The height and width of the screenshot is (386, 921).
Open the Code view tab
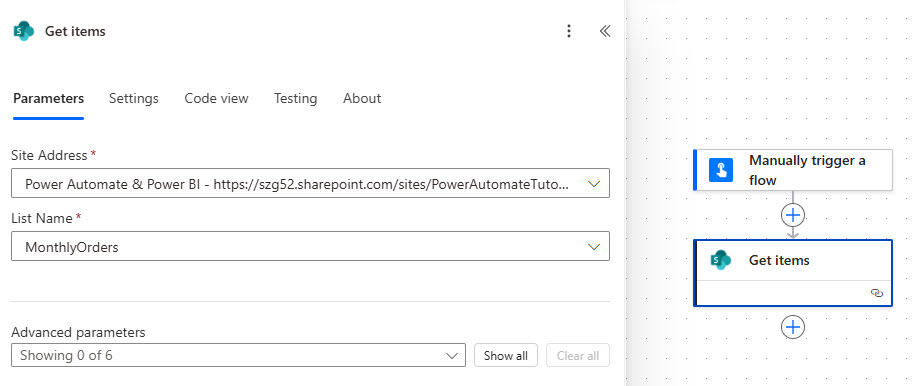[216, 99]
